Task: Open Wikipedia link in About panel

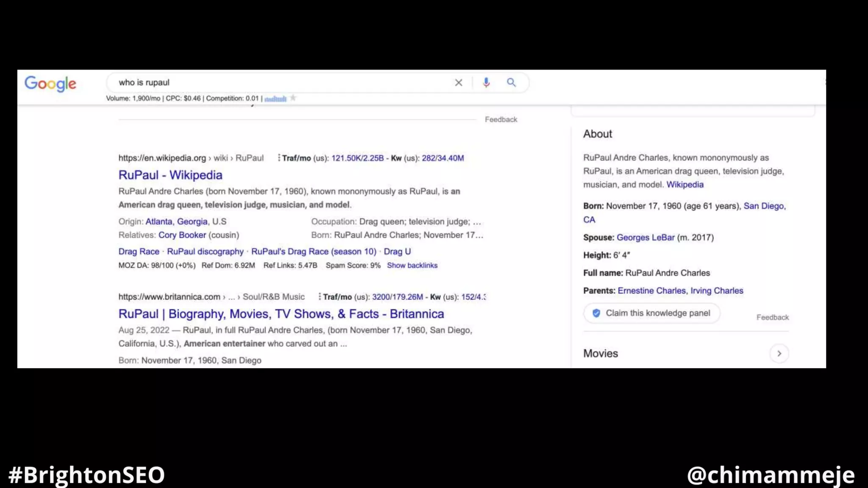Action: click(x=685, y=185)
